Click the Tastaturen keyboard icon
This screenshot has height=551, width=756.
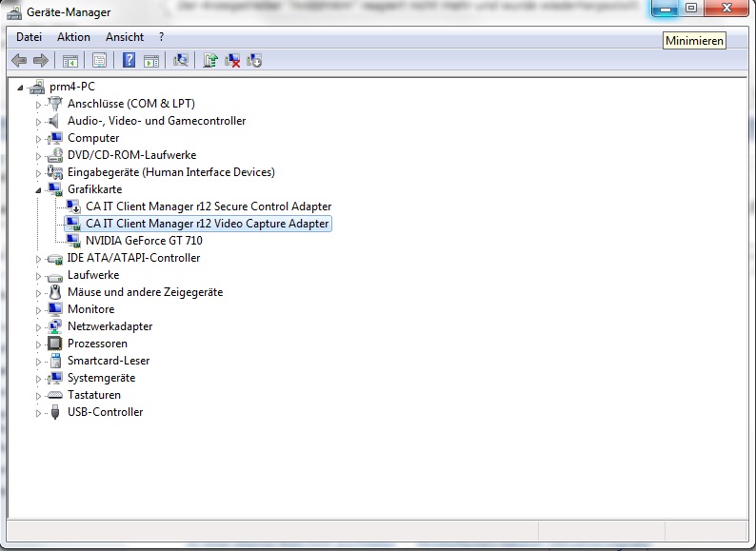[x=55, y=395]
